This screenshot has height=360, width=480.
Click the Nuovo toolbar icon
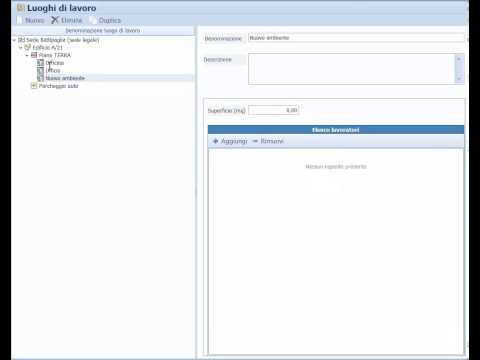point(20,20)
